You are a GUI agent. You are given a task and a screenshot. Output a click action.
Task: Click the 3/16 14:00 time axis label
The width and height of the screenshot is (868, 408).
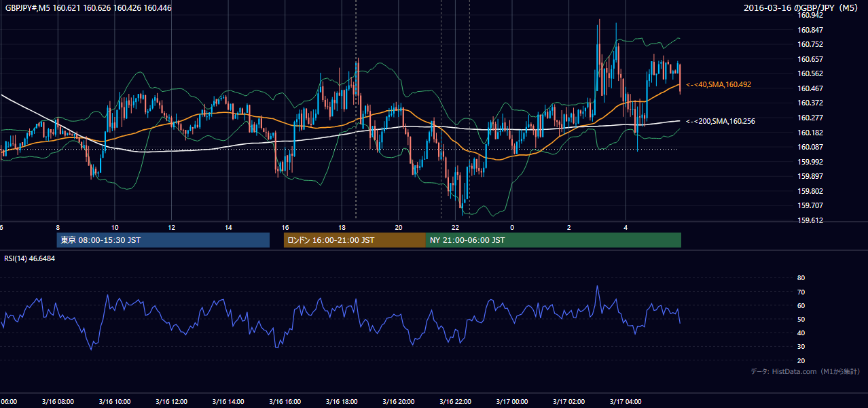pyautogui.click(x=228, y=402)
